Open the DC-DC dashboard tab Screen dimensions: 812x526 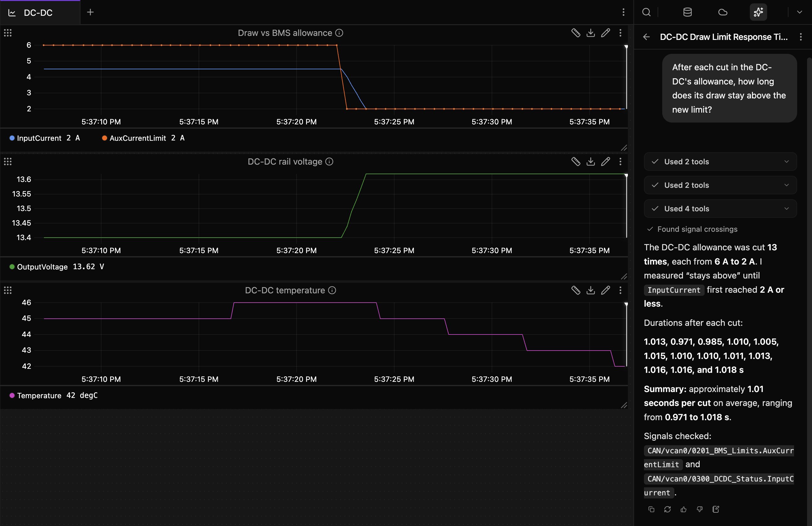pyautogui.click(x=40, y=13)
